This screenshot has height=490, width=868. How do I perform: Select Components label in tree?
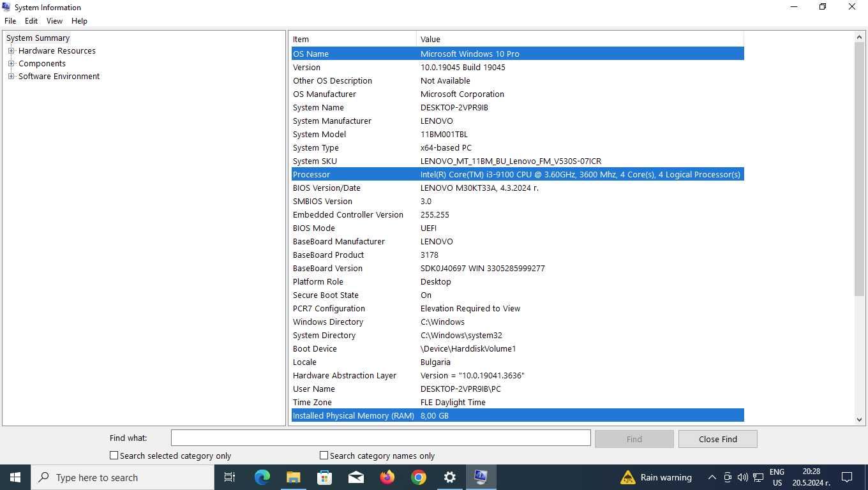tap(42, 64)
